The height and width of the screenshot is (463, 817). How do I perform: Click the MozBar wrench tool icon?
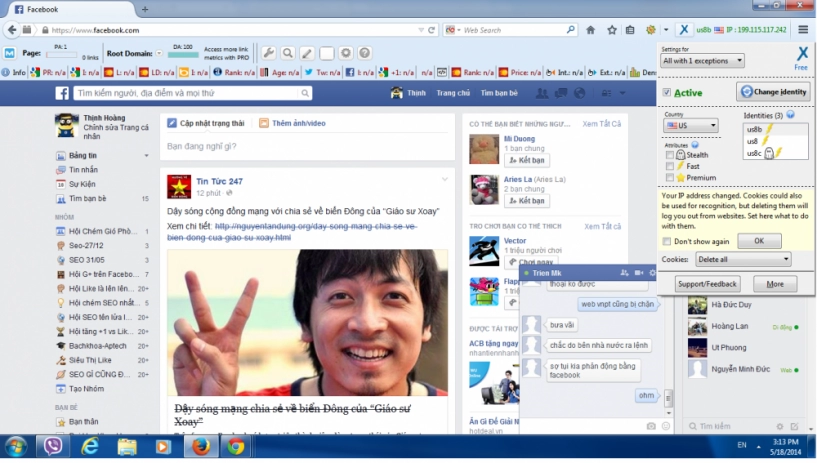[268, 53]
